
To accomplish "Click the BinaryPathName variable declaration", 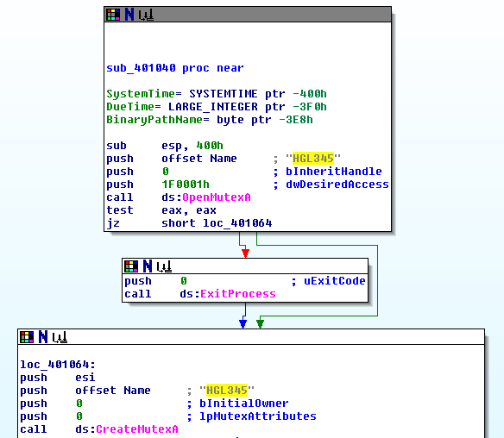I will click(210, 120).
